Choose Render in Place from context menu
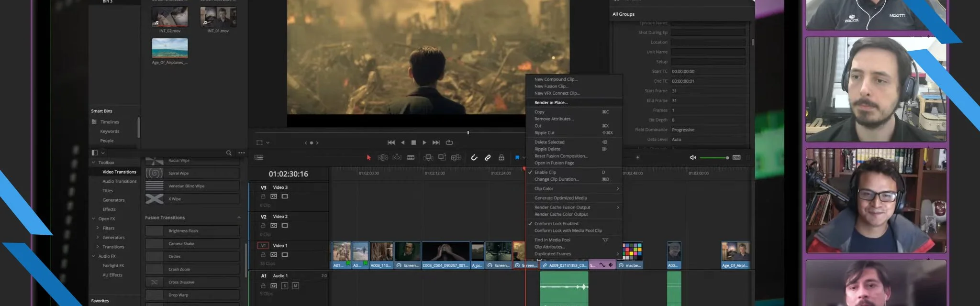The width and height of the screenshot is (980, 306). coord(551,103)
